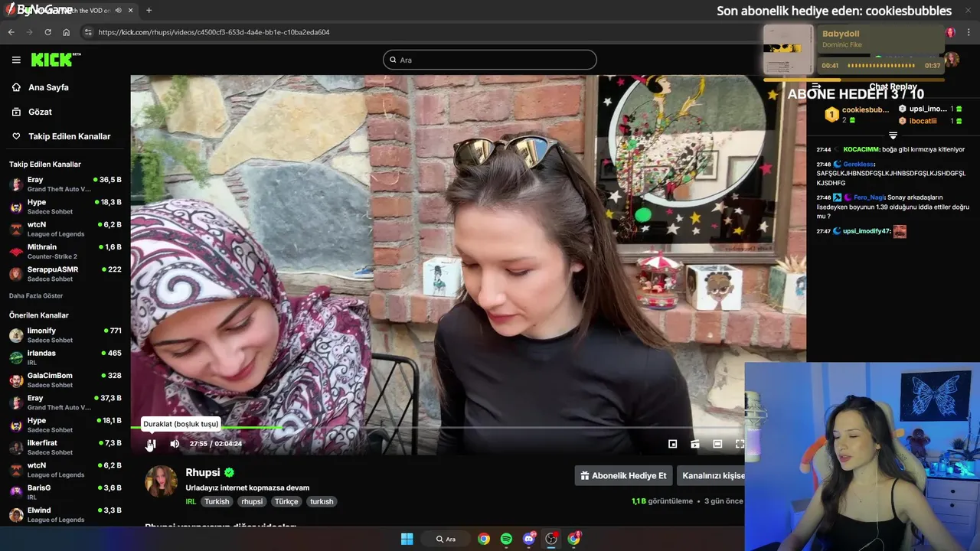Image resolution: width=980 pixels, height=551 pixels.
Task: Click Fero_Nagi username in chat replay
Action: coord(869,197)
